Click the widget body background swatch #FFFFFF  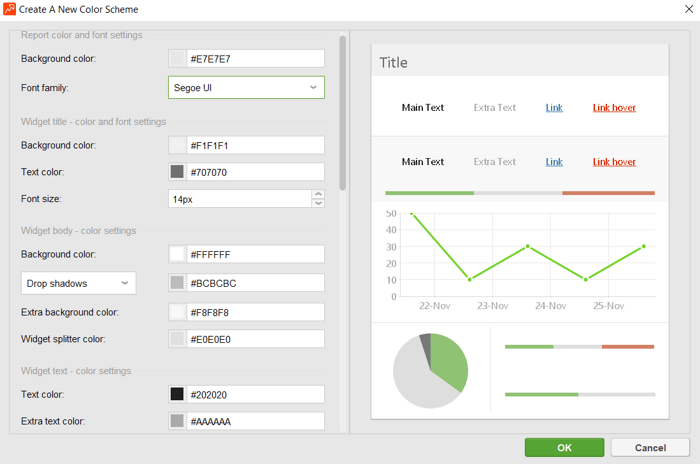pyautogui.click(x=177, y=254)
